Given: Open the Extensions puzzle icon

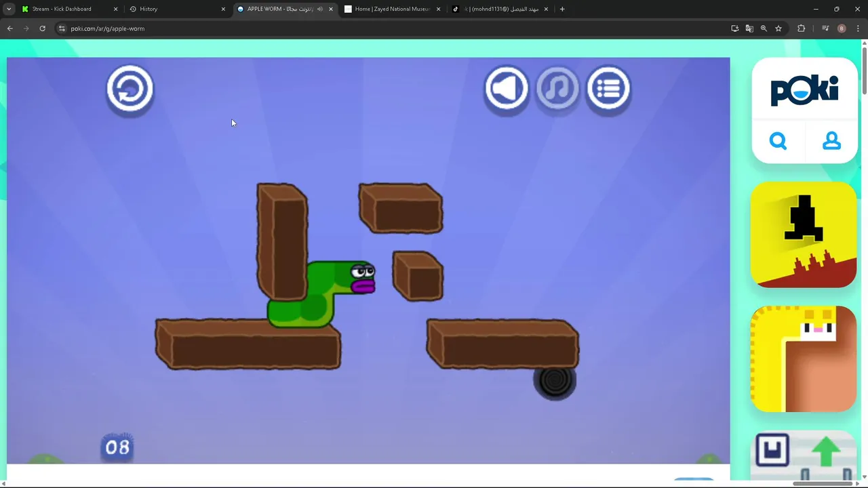Looking at the screenshot, I should pos(802,28).
